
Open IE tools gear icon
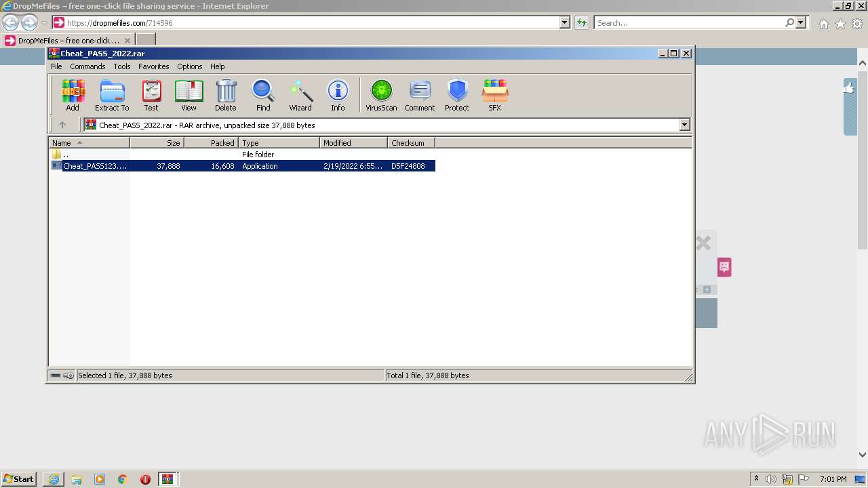[x=857, y=24]
